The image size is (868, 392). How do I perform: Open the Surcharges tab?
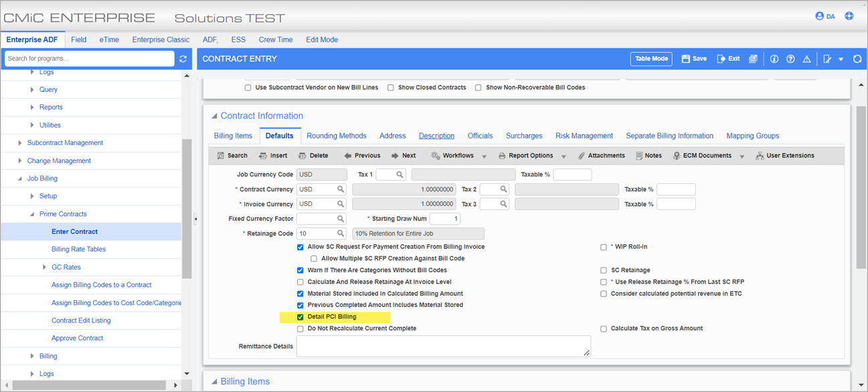pos(524,136)
